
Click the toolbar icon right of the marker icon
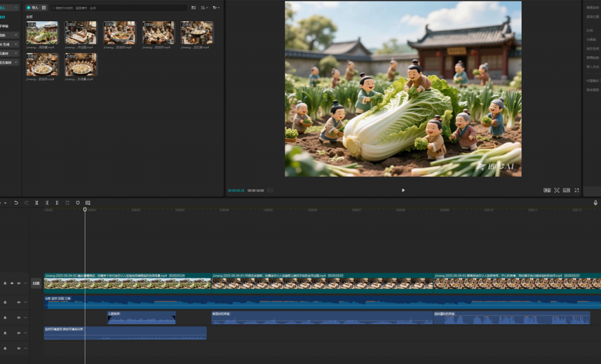coord(88,203)
